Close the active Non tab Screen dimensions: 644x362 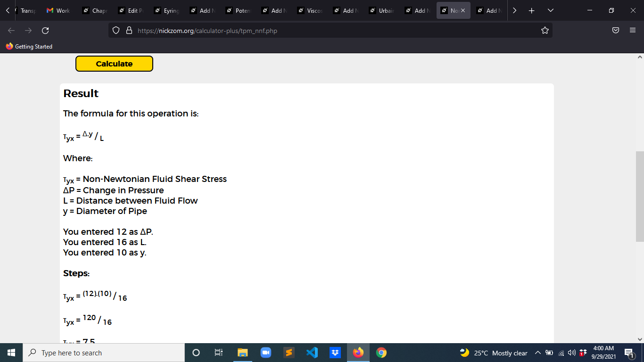(463, 10)
